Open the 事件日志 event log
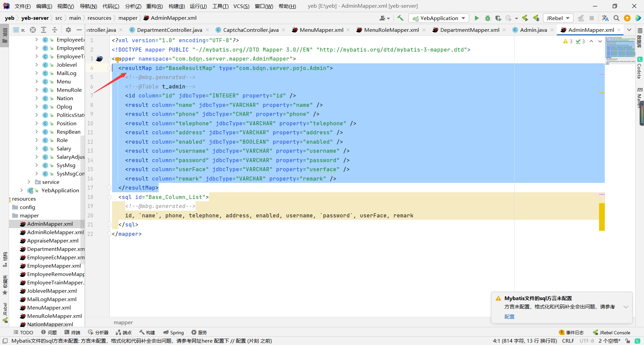Viewport: 644px width, 345px height. tap(571, 333)
